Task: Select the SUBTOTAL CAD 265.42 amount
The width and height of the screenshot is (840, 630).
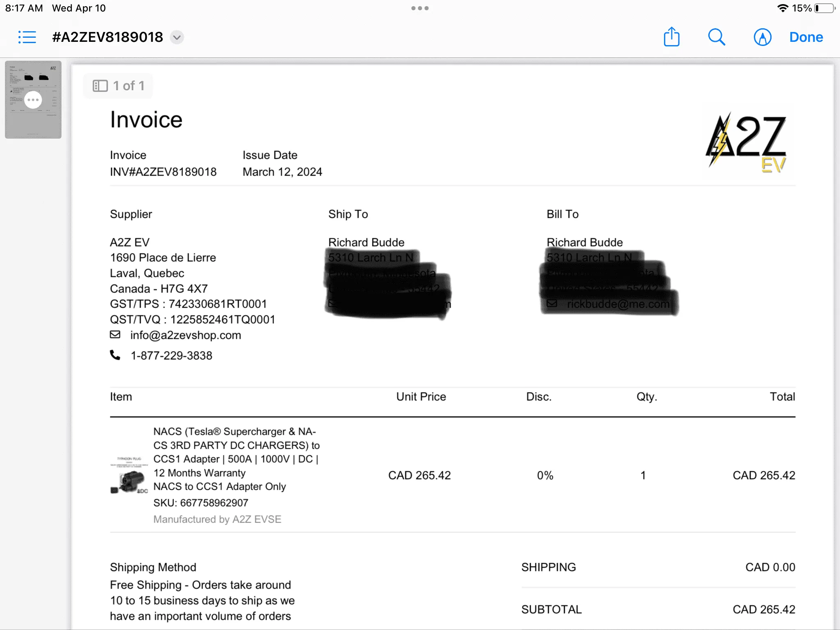Action: point(764,609)
